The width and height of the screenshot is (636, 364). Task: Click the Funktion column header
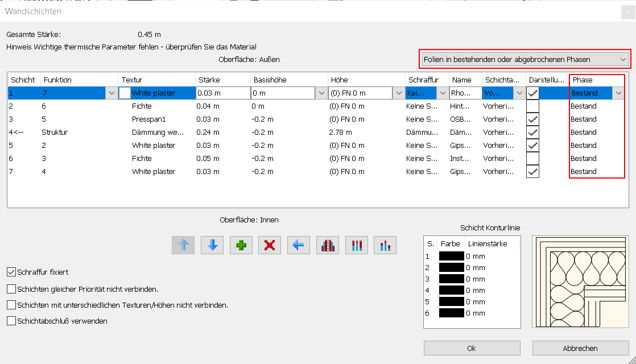point(79,80)
